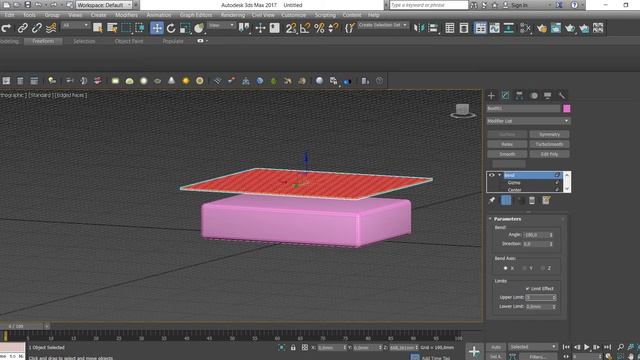Toggle the 2D/3D Snaps icon
Screen dimensions: 640x360
(291, 28)
